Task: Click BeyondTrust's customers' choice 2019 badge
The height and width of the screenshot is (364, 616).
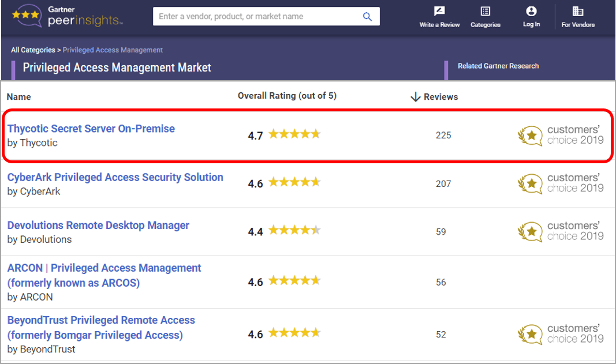Action: 561,334
